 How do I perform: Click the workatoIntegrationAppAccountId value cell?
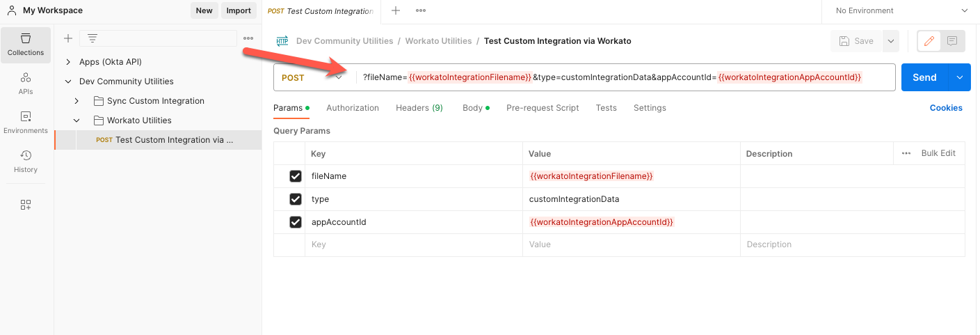click(x=631, y=222)
